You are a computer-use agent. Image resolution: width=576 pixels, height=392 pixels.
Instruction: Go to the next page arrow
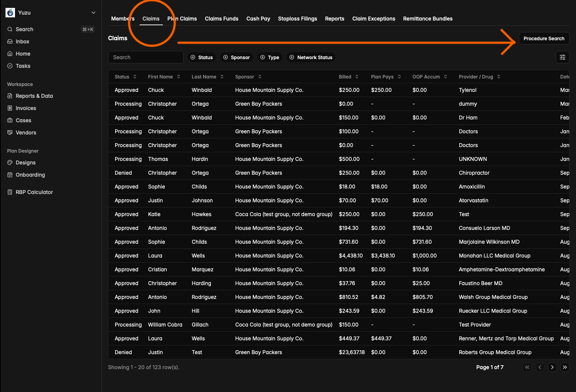tap(552, 367)
